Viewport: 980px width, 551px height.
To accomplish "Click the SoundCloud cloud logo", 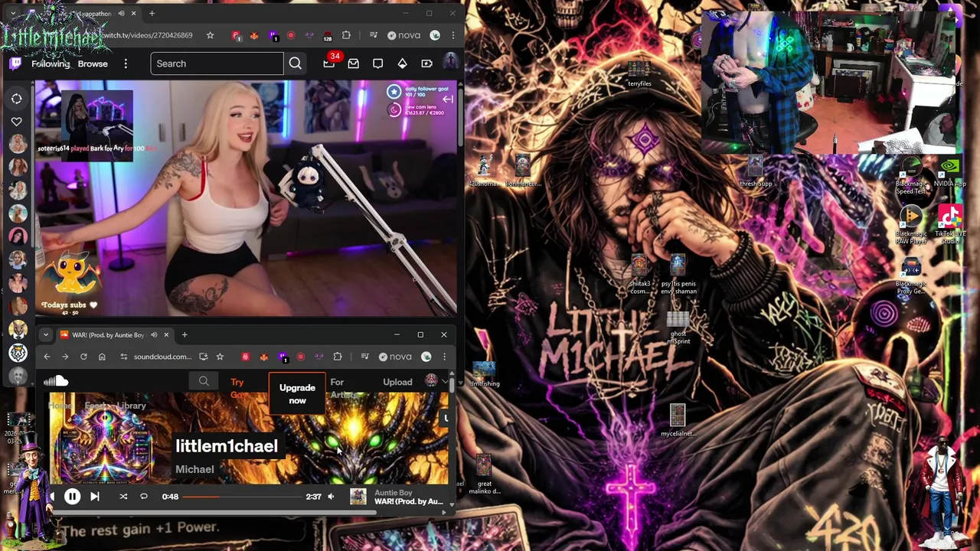I will (x=56, y=381).
